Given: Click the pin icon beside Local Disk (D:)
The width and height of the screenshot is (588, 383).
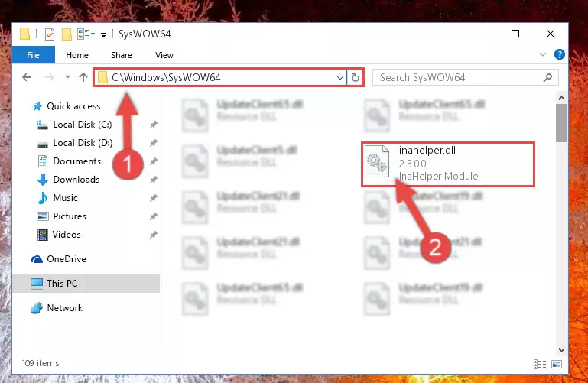Looking at the screenshot, I should click(154, 143).
